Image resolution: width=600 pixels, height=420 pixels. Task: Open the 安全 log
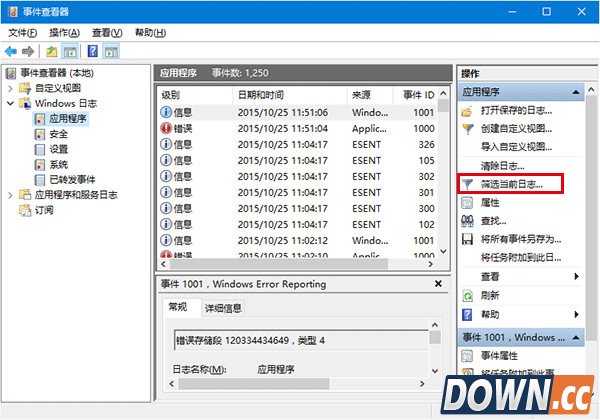[51, 134]
